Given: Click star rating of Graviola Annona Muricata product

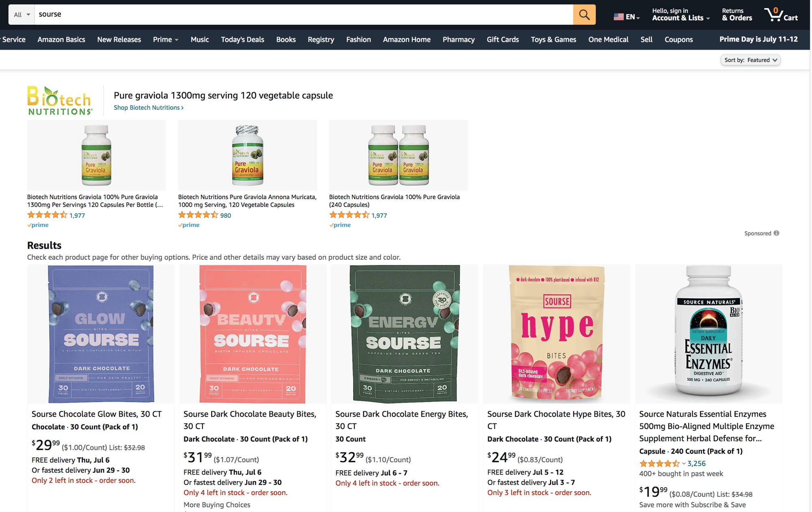Looking at the screenshot, I should [x=198, y=215].
